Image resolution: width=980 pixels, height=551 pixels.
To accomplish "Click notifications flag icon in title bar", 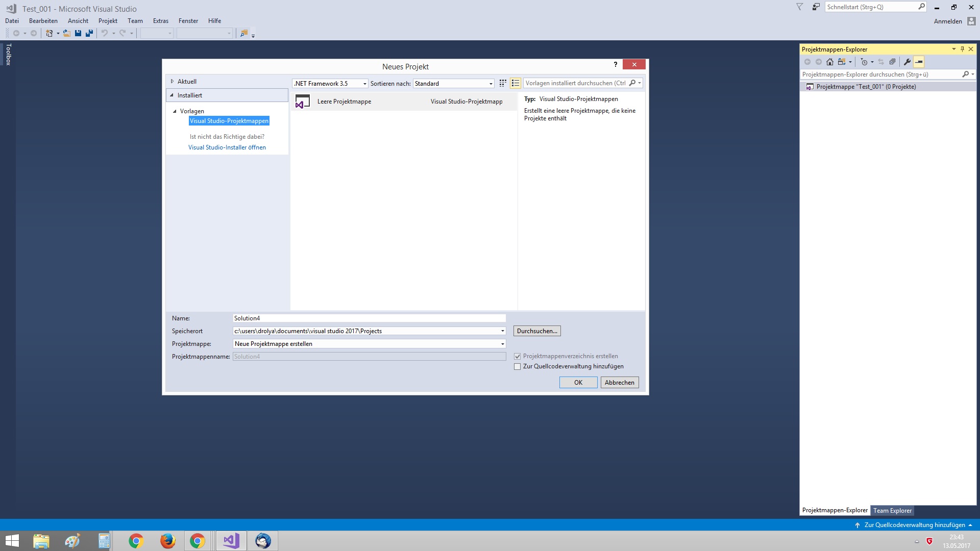I will [800, 7].
